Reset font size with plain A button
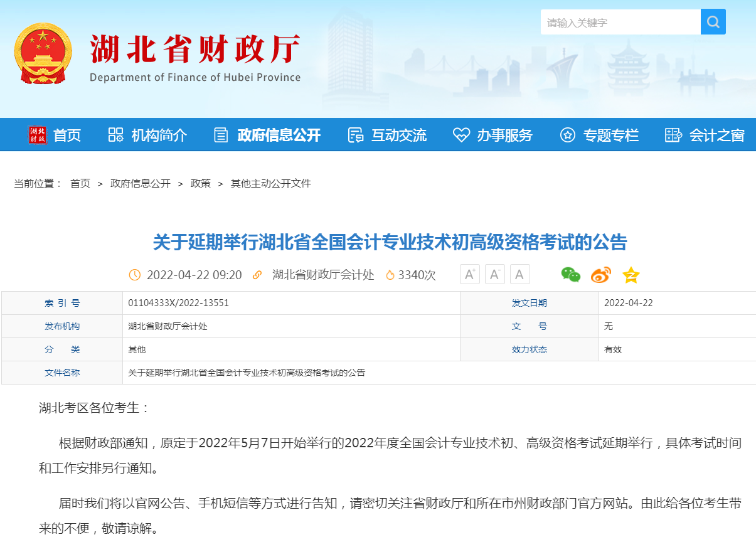756x547 pixels. 520,275
